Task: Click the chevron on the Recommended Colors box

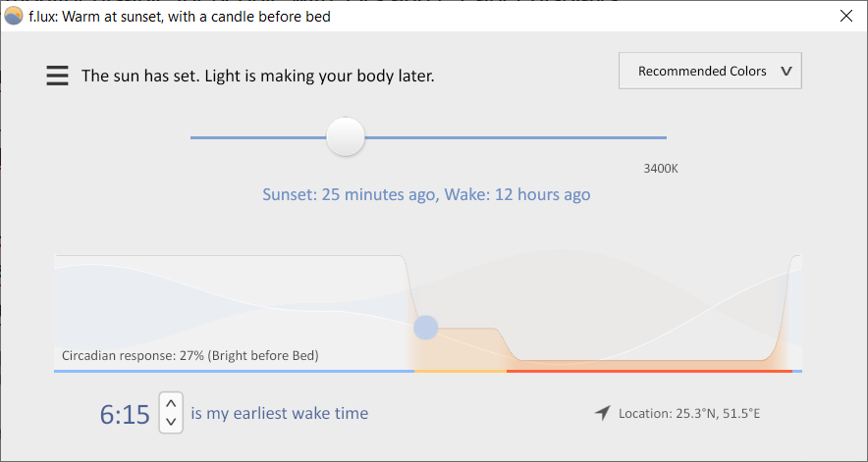Action: (x=786, y=72)
